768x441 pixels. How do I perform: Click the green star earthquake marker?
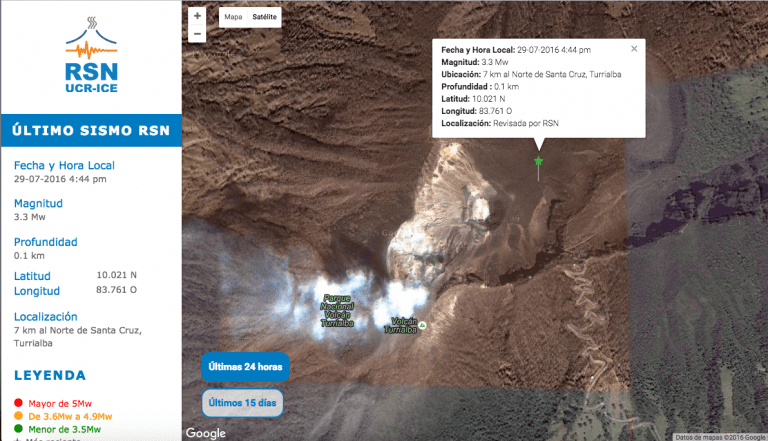pyautogui.click(x=538, y=161)
